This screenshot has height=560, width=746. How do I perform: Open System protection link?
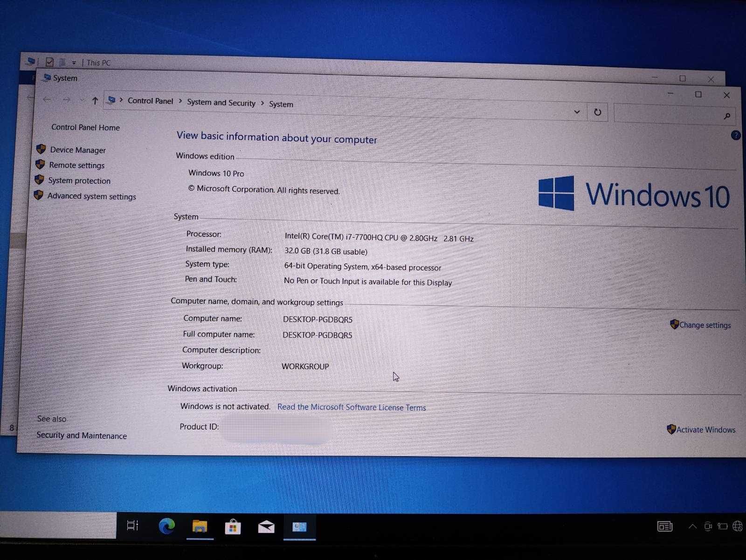[79, 181]
